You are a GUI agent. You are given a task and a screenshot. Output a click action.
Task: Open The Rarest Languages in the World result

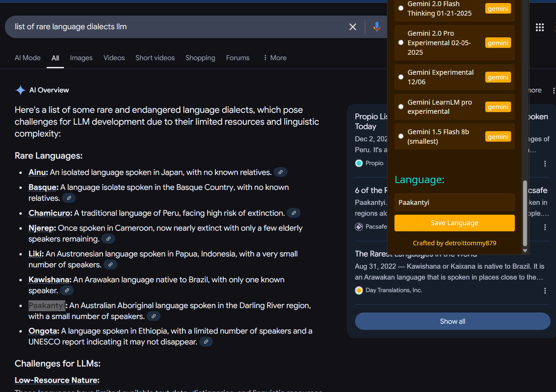(x=416, y=254)
